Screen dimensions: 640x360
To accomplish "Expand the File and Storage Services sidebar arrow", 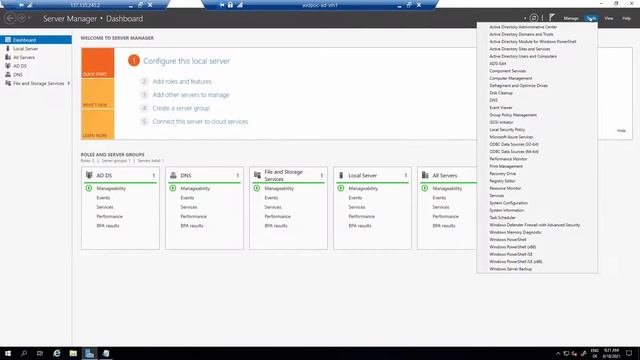I will (x=69, y=83).
